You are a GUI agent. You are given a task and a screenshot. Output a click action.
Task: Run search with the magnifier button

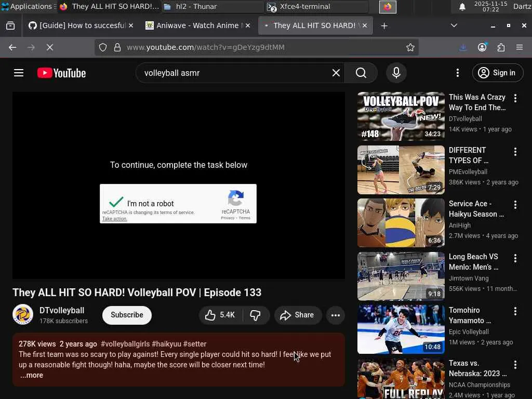361,73
